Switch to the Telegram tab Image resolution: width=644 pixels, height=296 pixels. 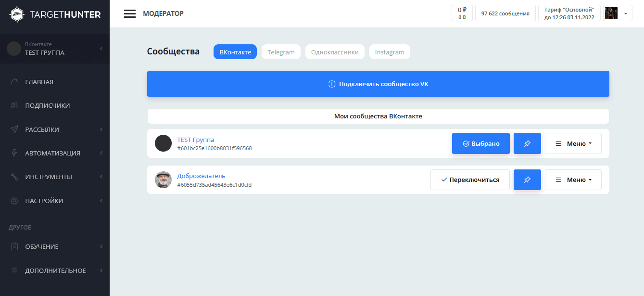coord(281,52)
